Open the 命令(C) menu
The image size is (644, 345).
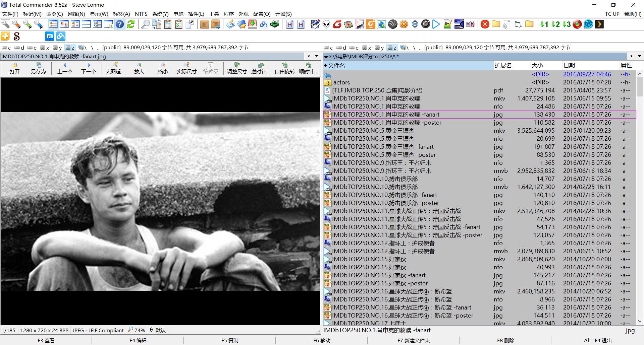point(55,14)
